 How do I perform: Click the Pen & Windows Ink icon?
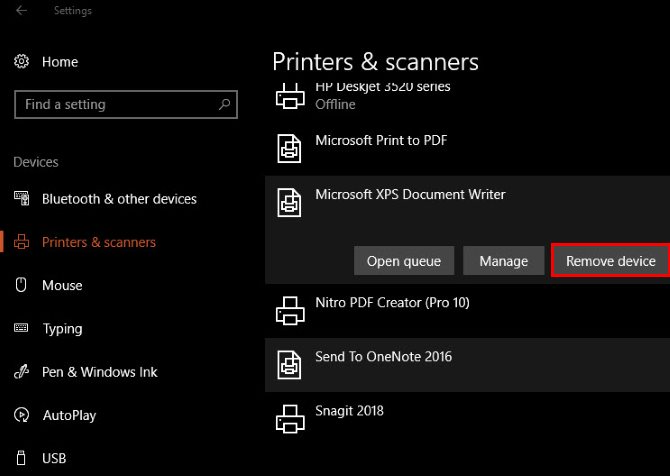[22, 372]
